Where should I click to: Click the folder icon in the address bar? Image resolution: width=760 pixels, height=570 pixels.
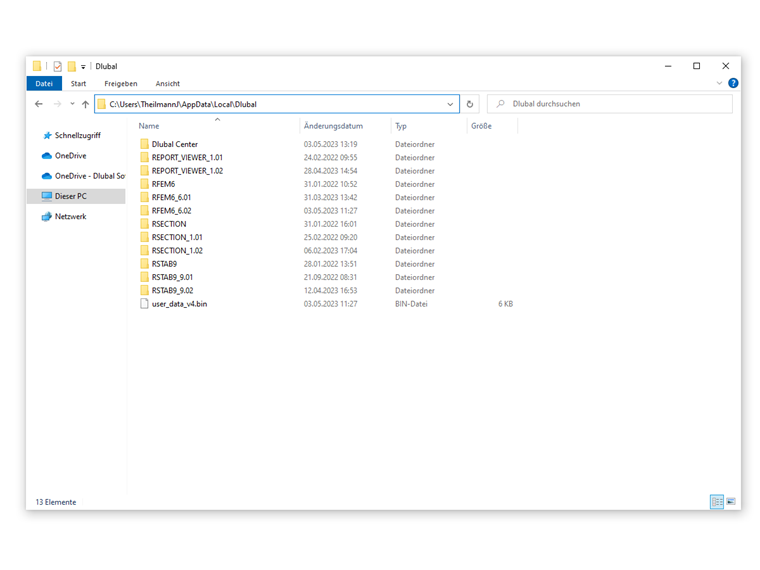coord(101,104)
